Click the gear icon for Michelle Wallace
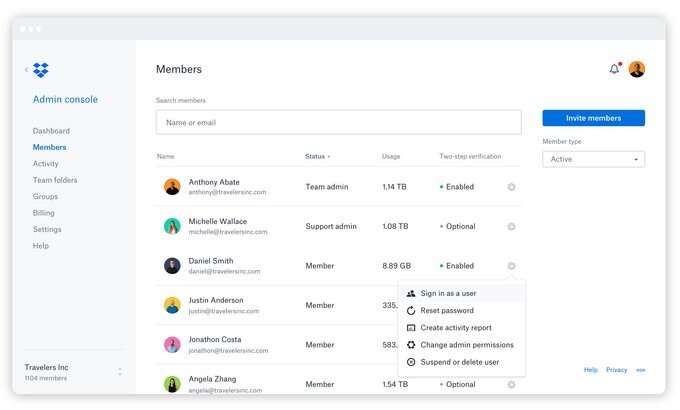680x410 pixels. (511, 226)
